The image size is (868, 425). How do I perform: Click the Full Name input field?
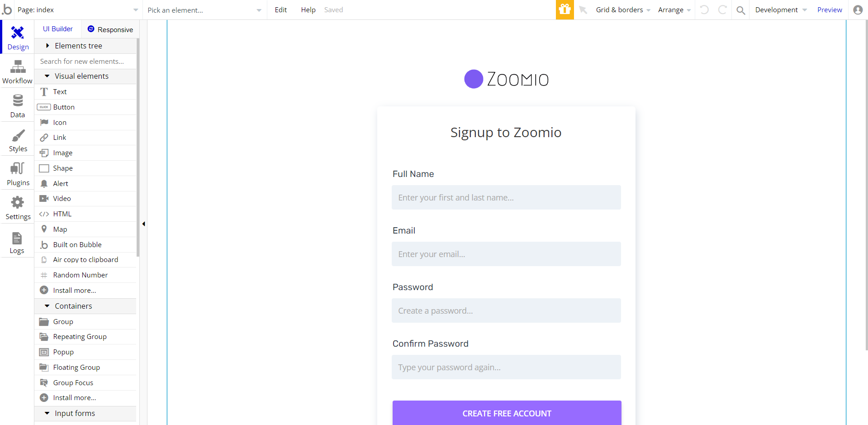point(506,197)
